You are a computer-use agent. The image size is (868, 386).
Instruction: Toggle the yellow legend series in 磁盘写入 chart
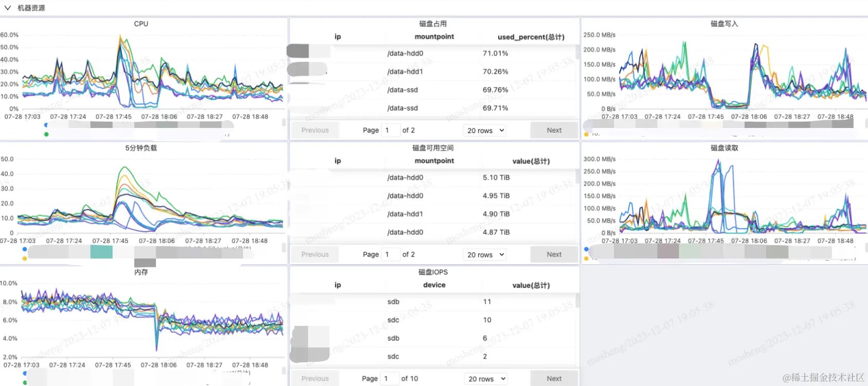pyautogui.click(x=586, y=134)
